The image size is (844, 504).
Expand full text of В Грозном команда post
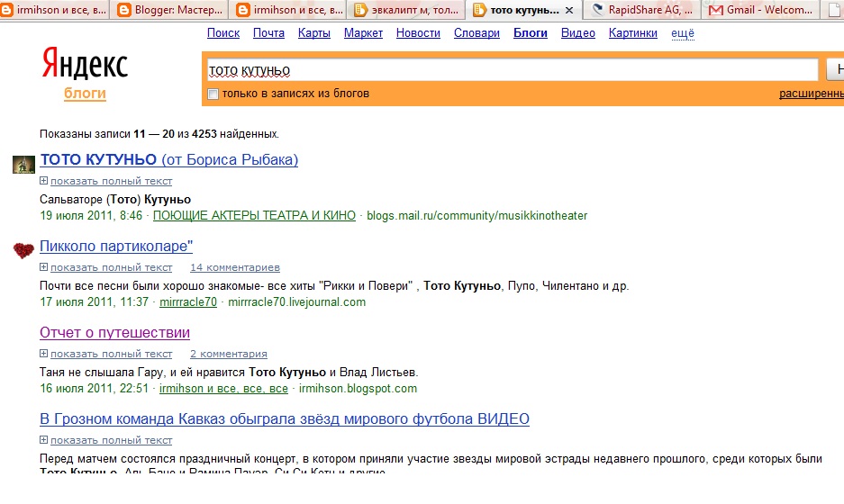pos(106,440)
